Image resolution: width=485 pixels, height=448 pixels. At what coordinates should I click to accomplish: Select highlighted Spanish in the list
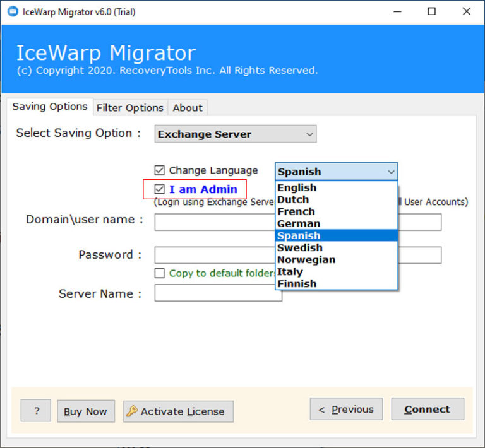tap(336, 235)
